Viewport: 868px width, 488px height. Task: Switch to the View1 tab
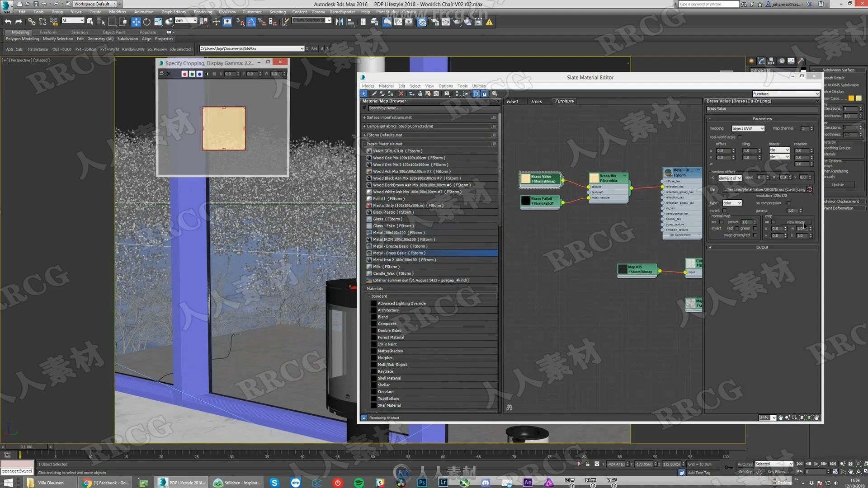(512, 101)
